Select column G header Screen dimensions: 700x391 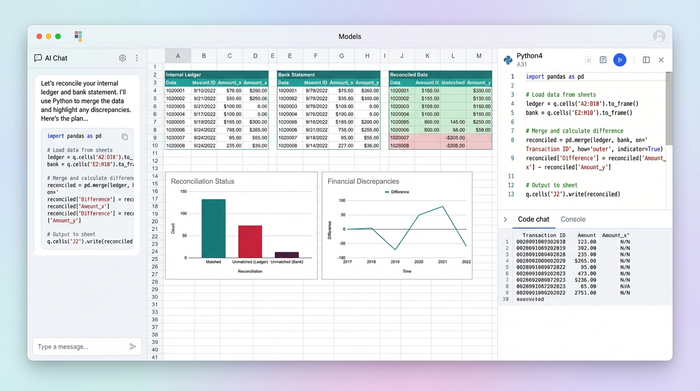(x=341, y=56)
